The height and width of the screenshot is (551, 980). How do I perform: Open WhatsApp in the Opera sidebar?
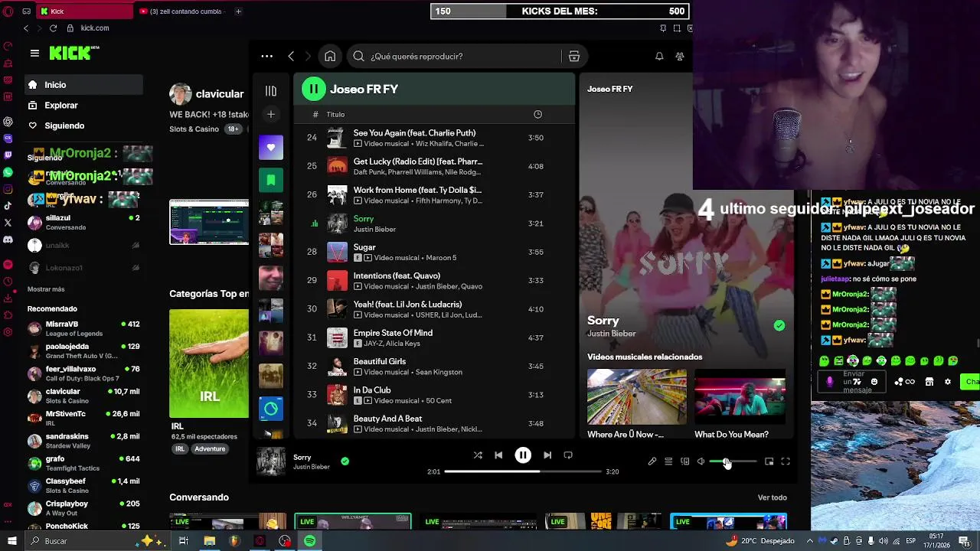(8, 172)
